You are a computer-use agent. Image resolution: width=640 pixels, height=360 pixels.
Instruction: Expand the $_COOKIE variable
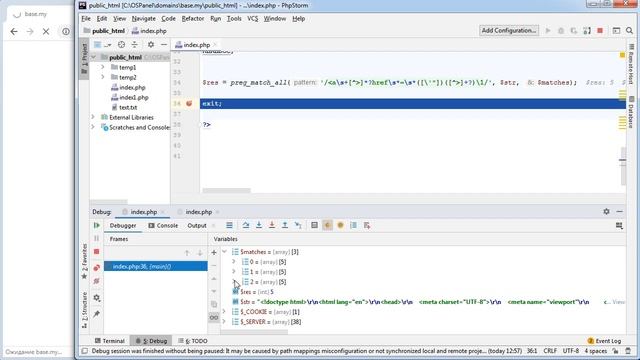click(x=224, y=311)
